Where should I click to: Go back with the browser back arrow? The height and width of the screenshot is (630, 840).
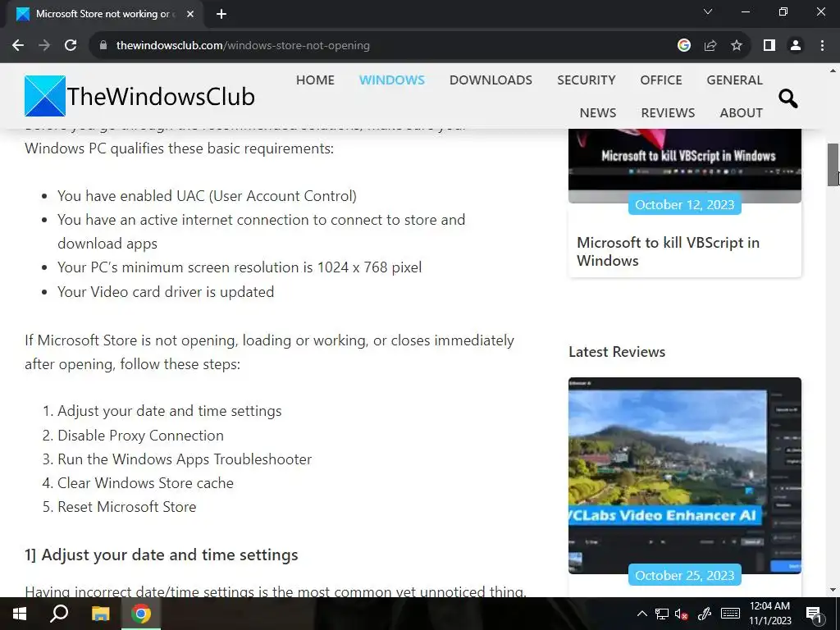(18, 46)
